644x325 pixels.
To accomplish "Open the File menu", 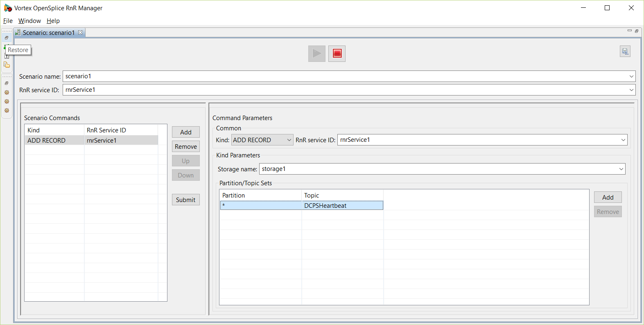I will (8, 21).
